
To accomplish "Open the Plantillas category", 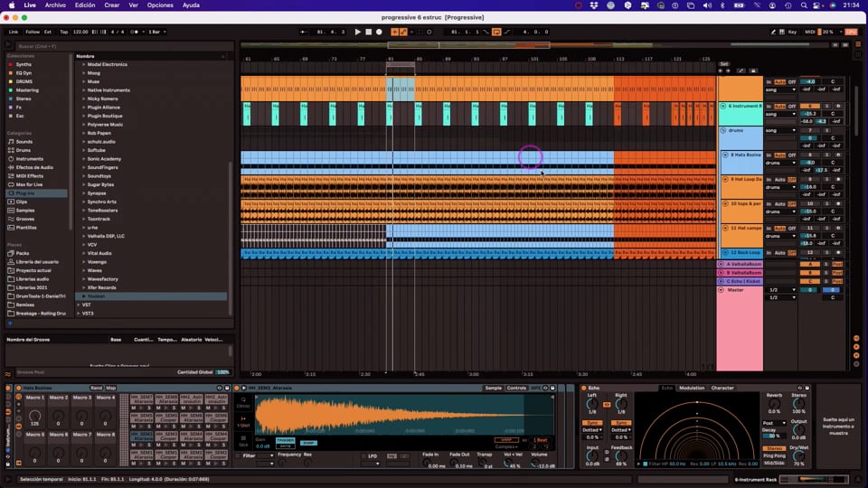I will click(x=26, y=228).
